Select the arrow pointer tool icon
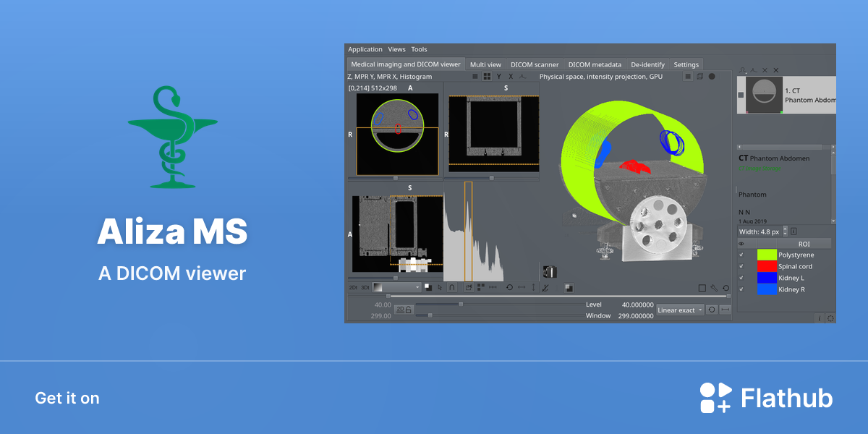868x434 pixels. pyautogui.click(x=439, y=287)
